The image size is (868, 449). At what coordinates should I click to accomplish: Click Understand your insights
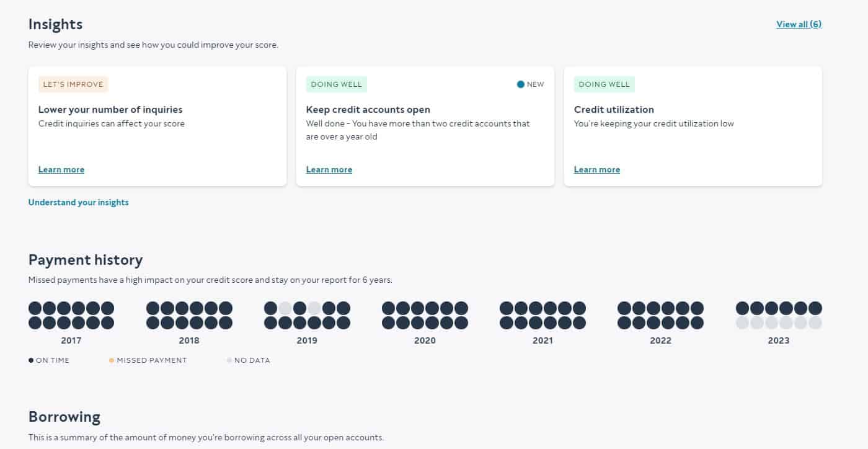[x=78, y=202]
